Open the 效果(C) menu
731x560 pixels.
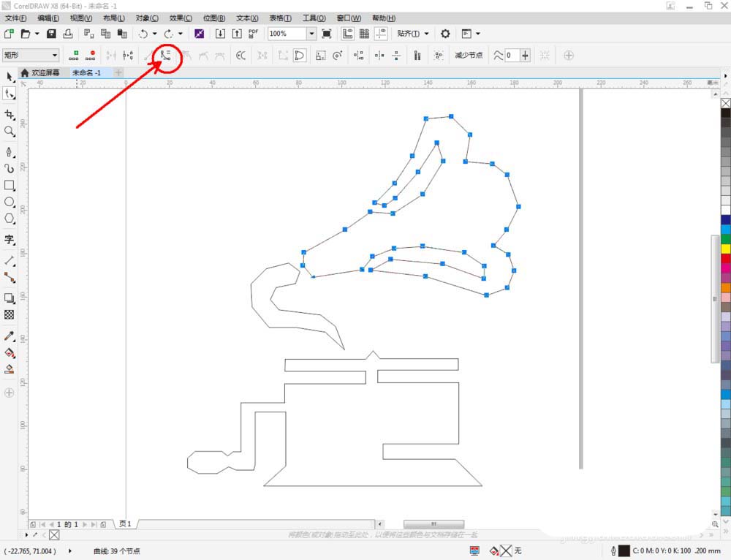pos(181,18)
